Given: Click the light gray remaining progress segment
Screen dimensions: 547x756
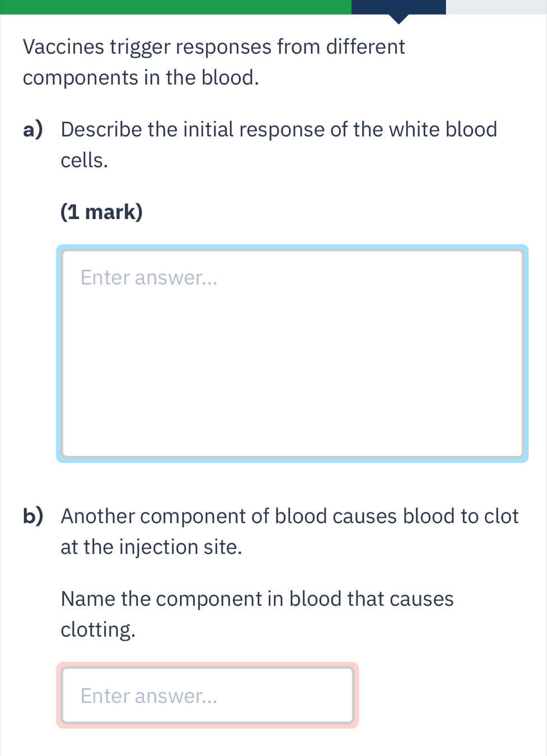Looking at the screenshot, I should click(496, 7).
